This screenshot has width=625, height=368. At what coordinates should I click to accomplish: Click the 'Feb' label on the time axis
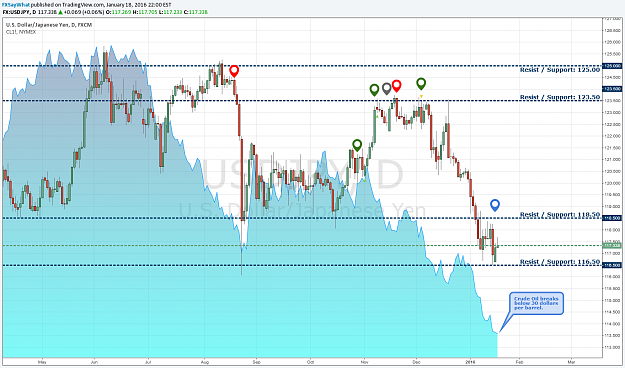(x=519, y=362)
